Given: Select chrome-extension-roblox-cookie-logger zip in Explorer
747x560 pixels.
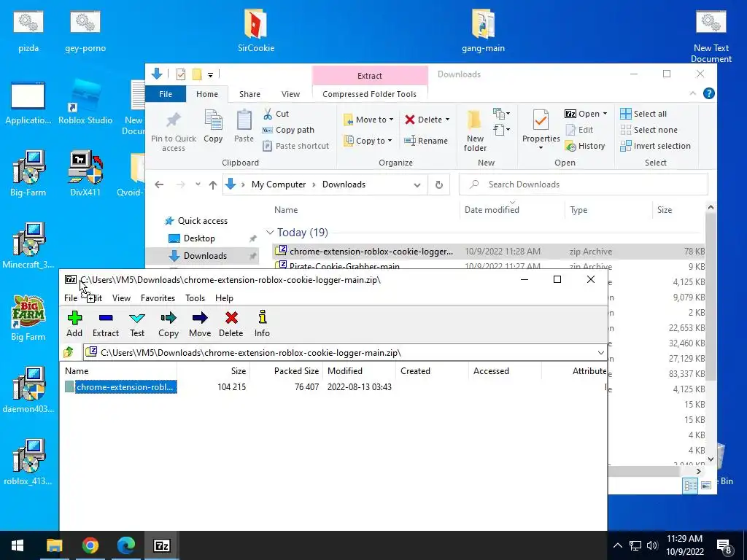Looking at the screenshot, I should click(x=489, y=252).
